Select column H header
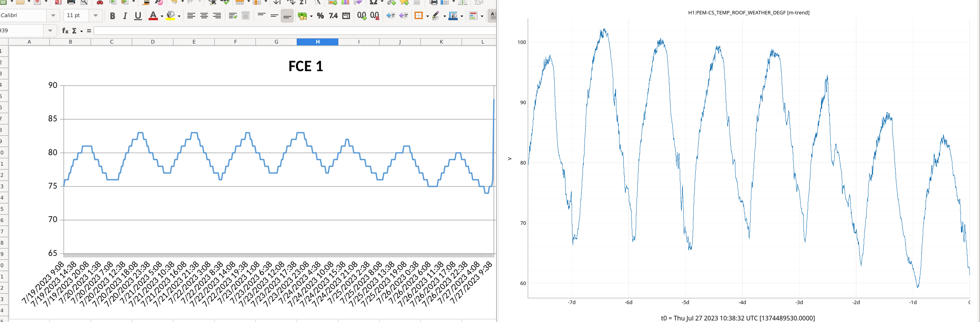 (317, 42)
